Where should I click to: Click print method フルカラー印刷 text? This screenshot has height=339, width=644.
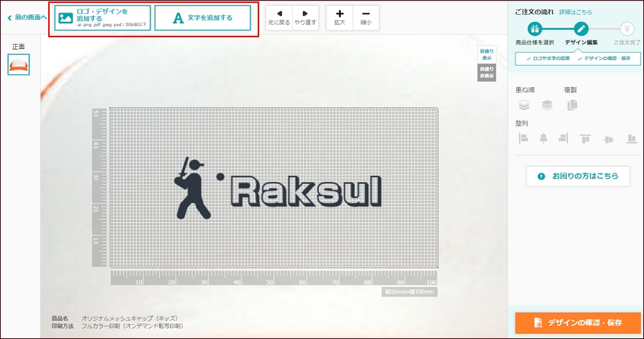(132, 327)
